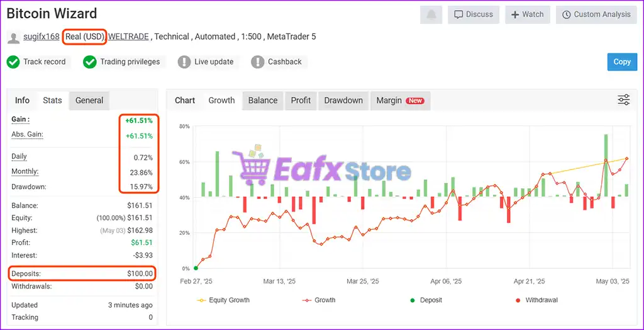Open the chart settings sliders icon

pyautogui.click(x=623, y=100)
